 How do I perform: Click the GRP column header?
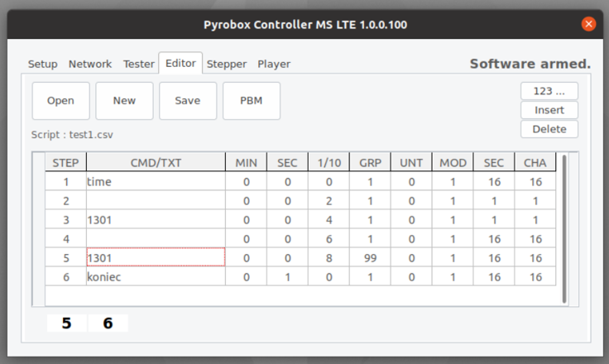(x=370, y=162)
